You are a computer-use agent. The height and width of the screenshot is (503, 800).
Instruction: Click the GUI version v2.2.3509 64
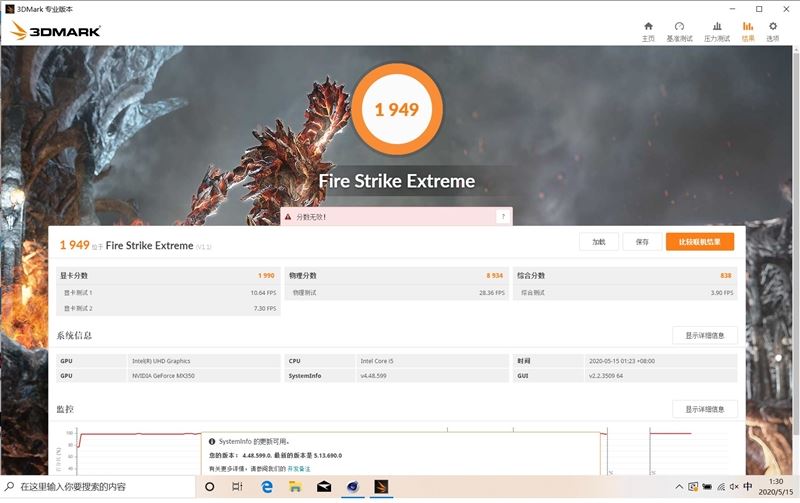coord(606,375)
